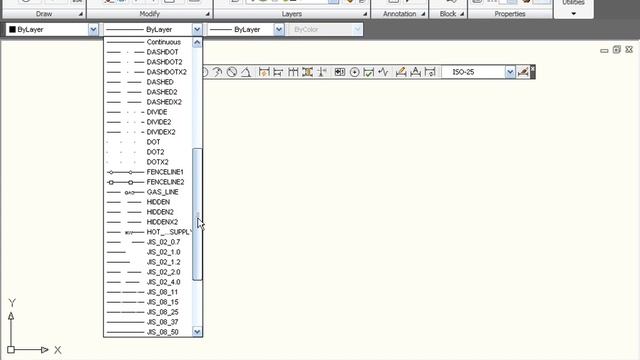The height and width of the screenshot is (360, 640).
Task: Select the HOT_..SUPPLY linetype entry
Action: click(x=148, y=232)
